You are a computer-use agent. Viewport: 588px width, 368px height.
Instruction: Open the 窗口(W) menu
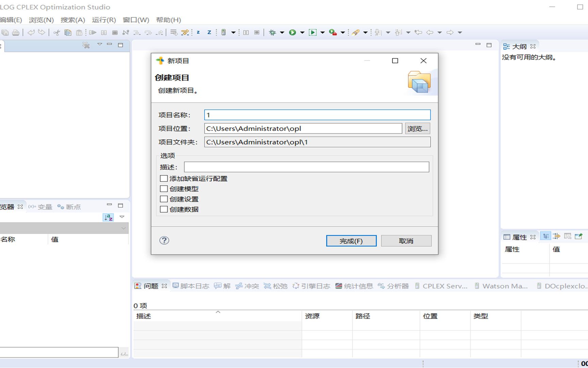(136, 20)
